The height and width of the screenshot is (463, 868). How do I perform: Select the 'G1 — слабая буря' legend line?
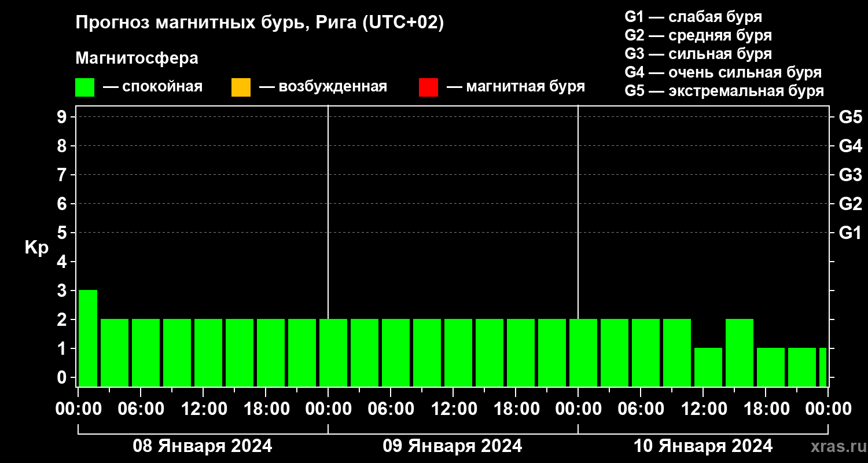(693, 17)
